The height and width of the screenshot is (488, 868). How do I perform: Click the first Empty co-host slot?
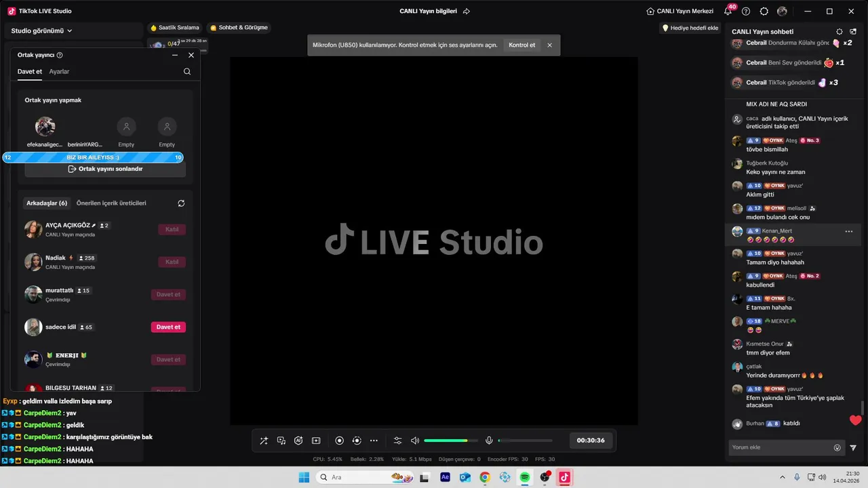126,127
